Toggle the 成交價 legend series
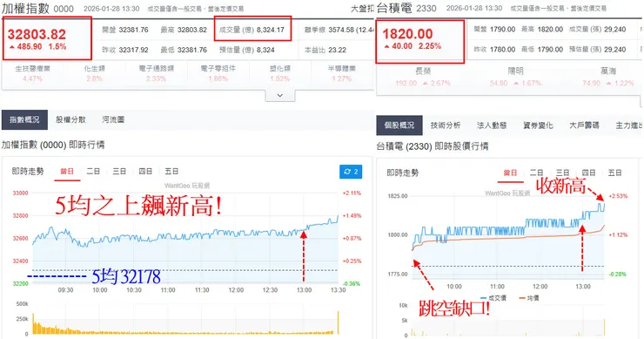644x339 pixels. [493, 298]
